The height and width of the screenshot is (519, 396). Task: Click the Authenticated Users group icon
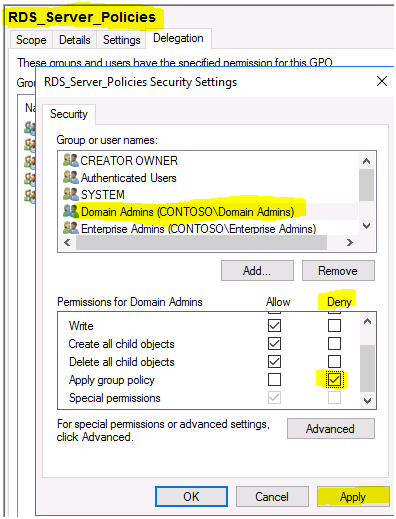71,177
